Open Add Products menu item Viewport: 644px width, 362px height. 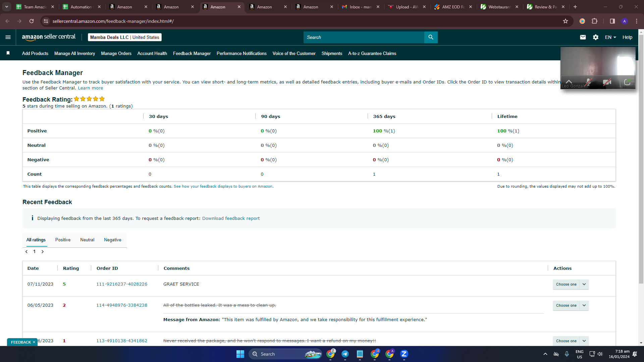pos(35,53)
